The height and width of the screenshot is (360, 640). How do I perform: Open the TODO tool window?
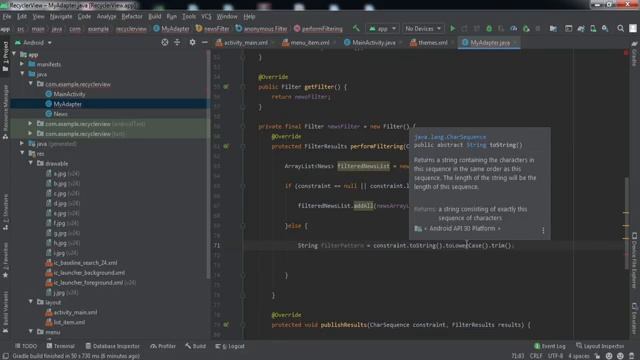[26, 346]
